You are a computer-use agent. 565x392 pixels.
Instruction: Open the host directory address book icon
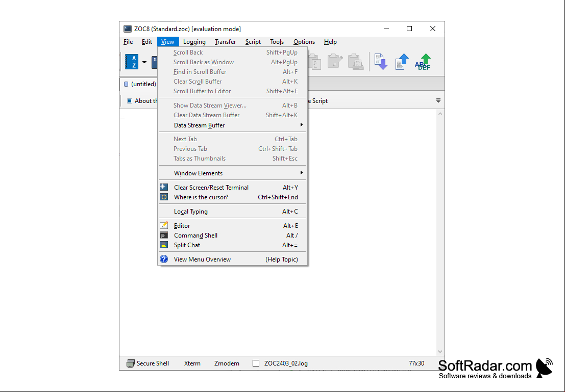pos(132,62)
